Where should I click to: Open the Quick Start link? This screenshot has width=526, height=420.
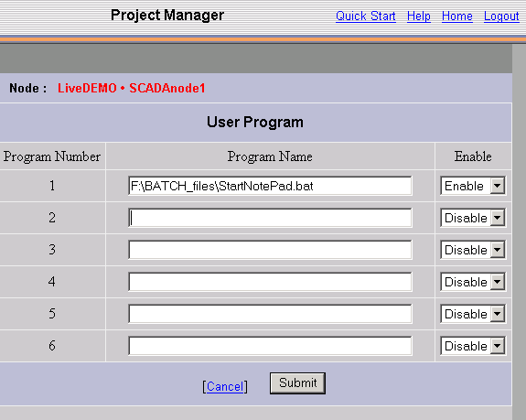[x=366, y=16]
